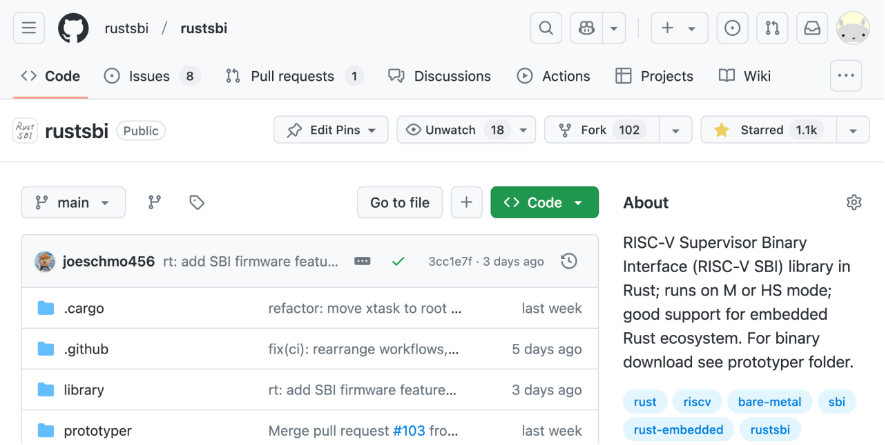The width and height of the screenshot is (885, 445).
Task: Expand the commit message ellipsis
Action: [x=362, y=261]
